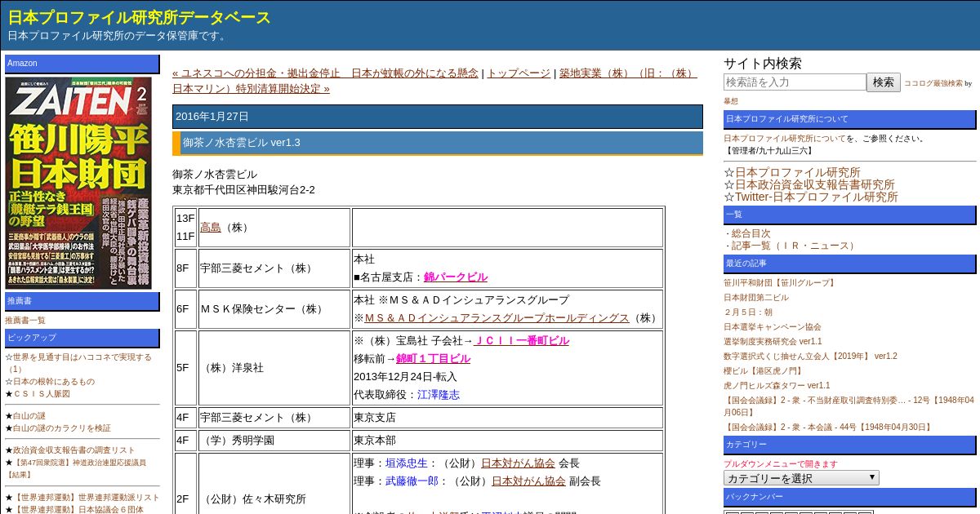Click the ZAITEN magazine cover thumbnail
Screen dimensions: 980x514
(78, 182)
